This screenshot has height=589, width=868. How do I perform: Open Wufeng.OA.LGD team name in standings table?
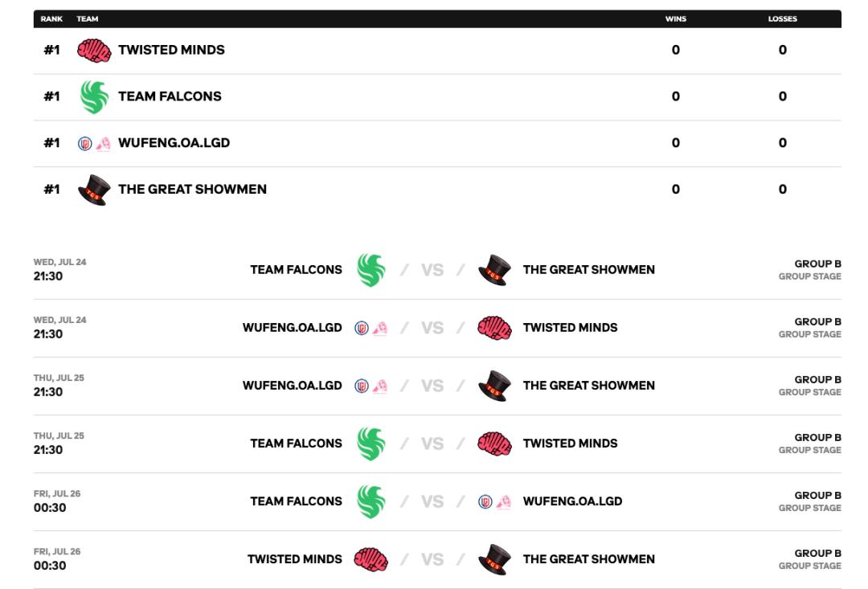(174, 143)
